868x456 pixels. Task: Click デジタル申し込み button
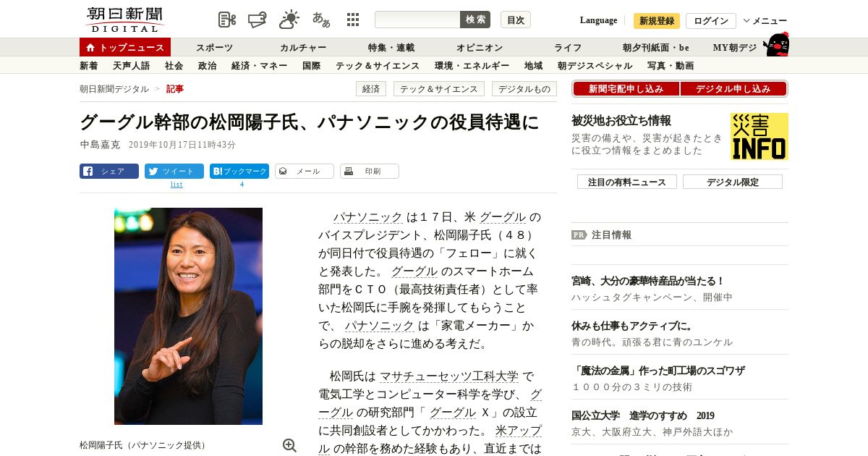coord(733,89)
